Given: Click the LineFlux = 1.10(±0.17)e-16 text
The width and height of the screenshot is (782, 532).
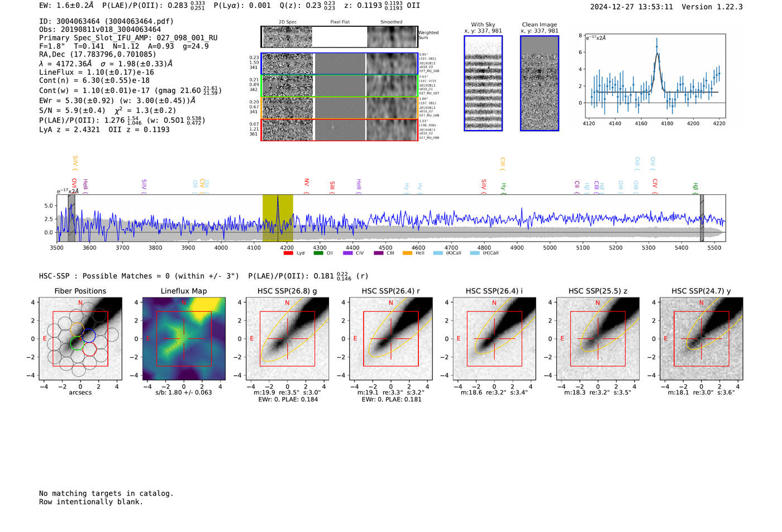Looking at the screenshot, I should 97,72.
